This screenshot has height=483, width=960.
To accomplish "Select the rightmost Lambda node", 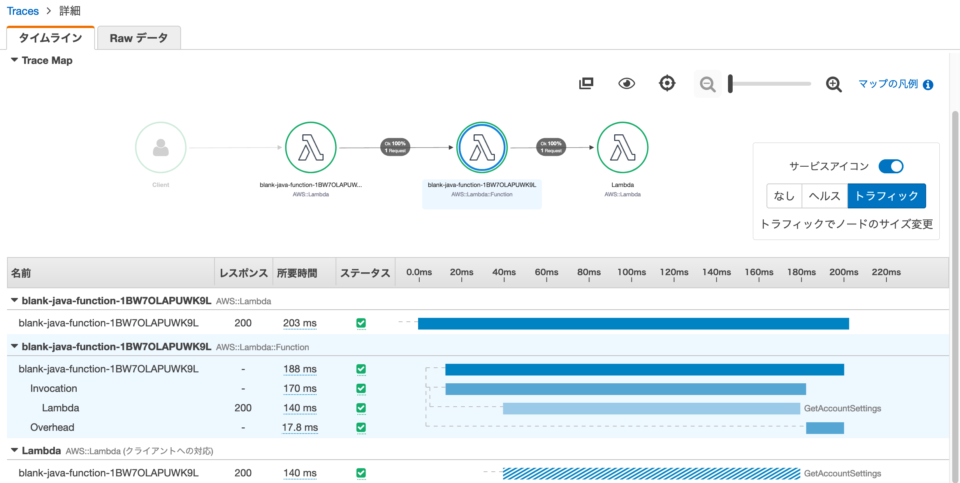I will click(623, 148).
